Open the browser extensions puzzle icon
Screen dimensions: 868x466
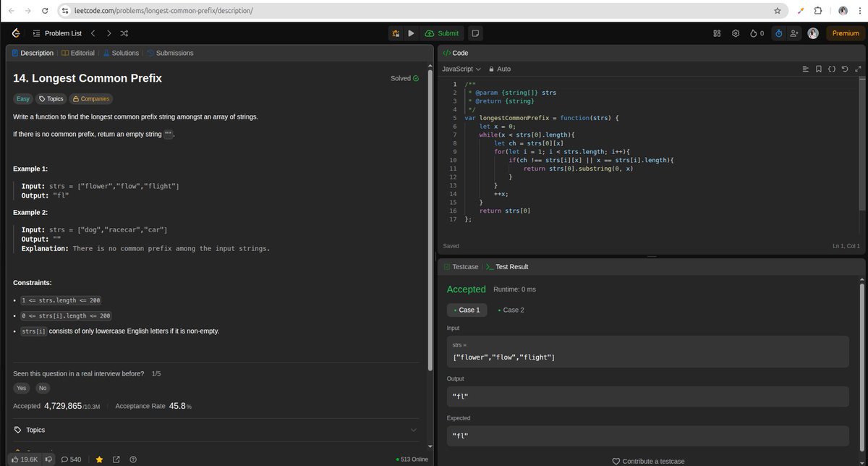(818, 11)
